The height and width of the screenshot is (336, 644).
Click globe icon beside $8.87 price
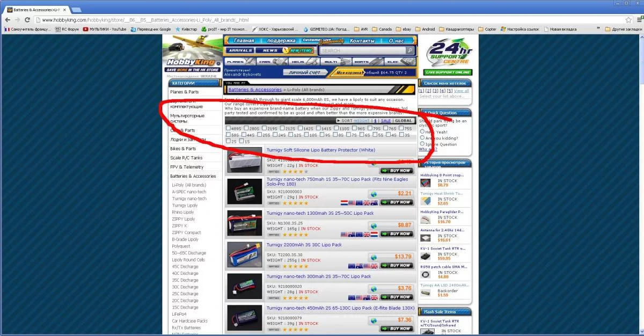pyautogui.click(x=374, y=225)
